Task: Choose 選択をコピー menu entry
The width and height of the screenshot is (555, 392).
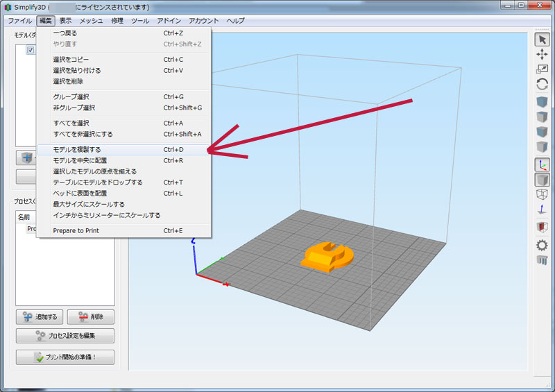Action: tap(124, 60)
